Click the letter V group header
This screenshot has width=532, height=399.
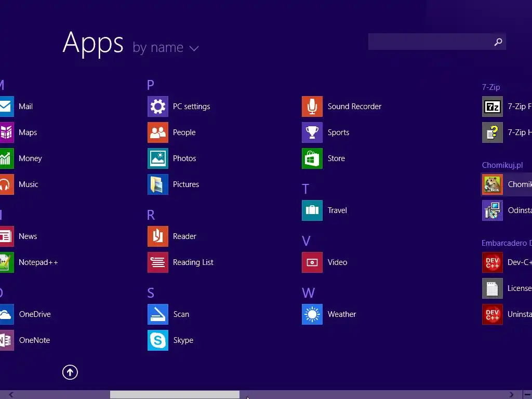(x=306, y=241)
